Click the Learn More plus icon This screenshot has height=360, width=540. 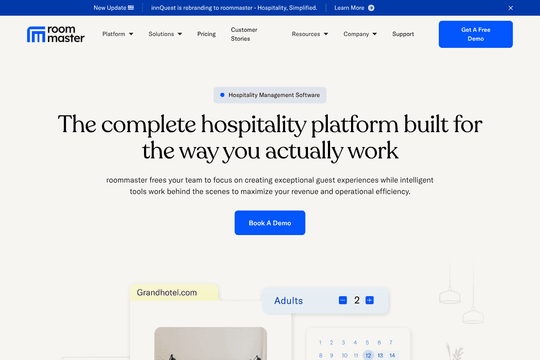(371, 8)
